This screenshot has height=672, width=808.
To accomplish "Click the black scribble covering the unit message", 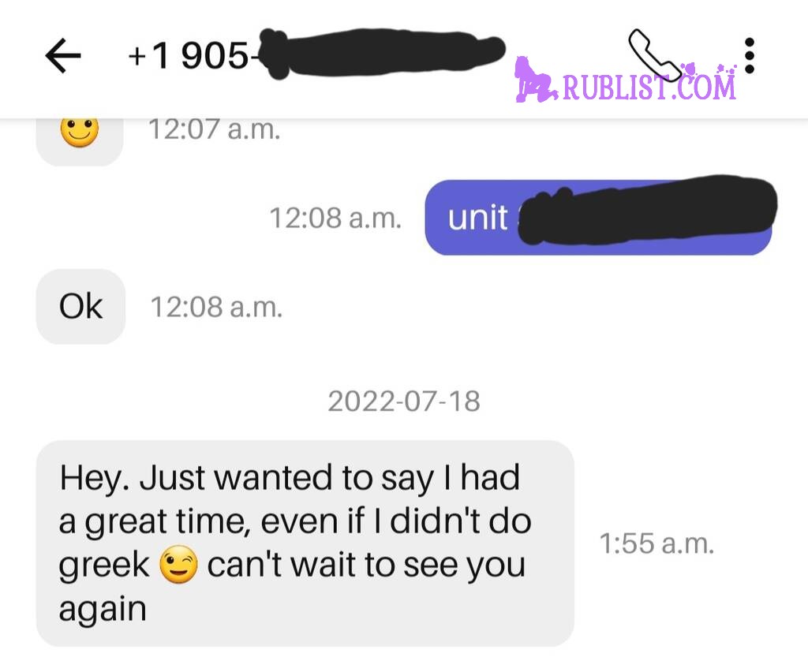I will tap(647, 210).
